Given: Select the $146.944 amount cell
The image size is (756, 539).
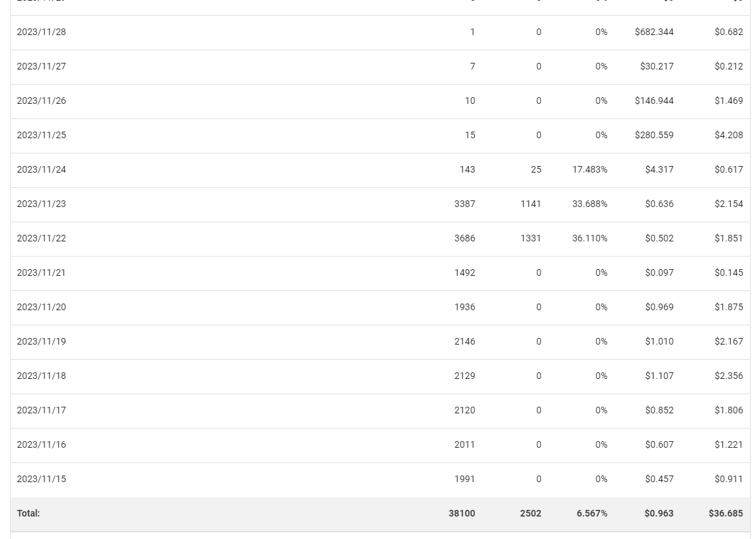Looking at the screenshot, I should click(x=653, y=101).
